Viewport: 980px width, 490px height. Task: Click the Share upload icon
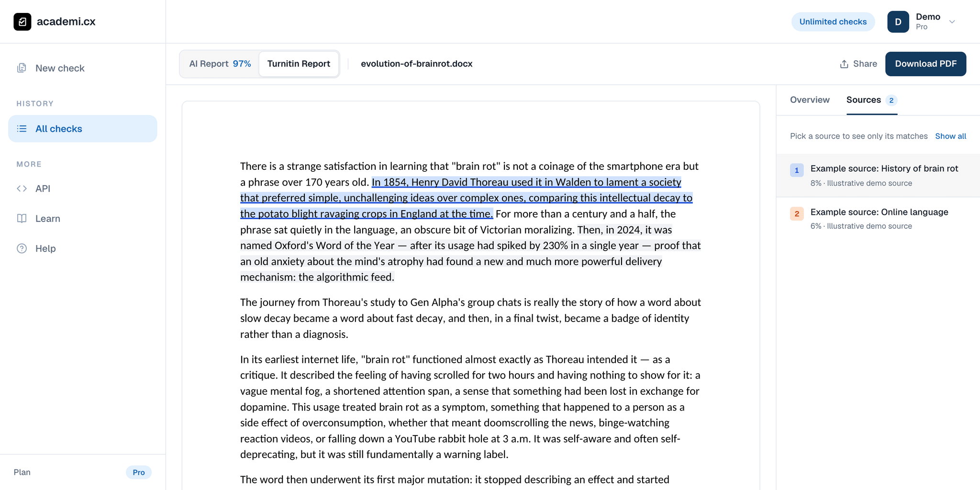click(x=844, y=64)
